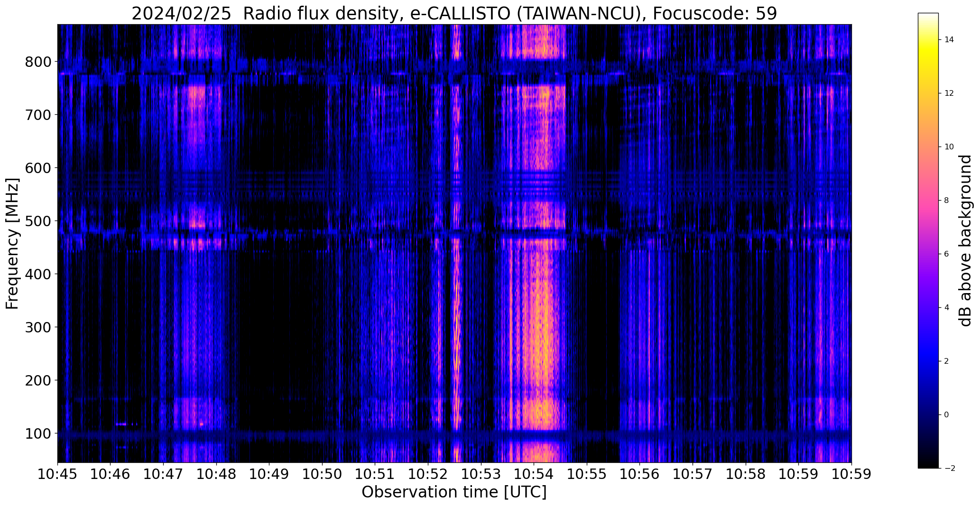Click the colorbar tick label 6
The height and width of the screenshot is (506, 980).
pos(947,254)
